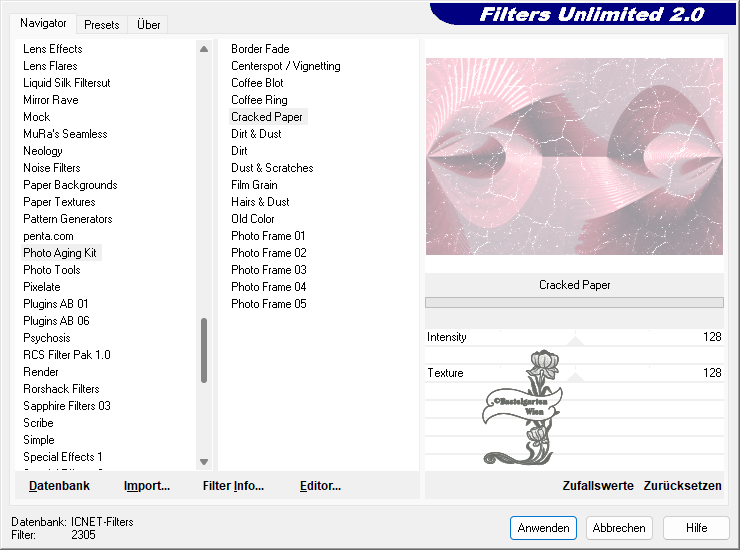Click the category list scrollbar thumb
Image resolution: width=740 pixels, height=550 pixels.
click(204, 350)
